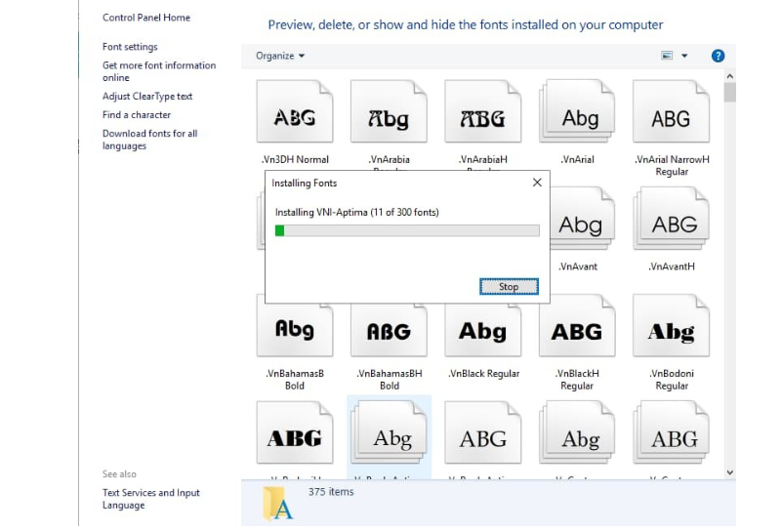
Task: Click the installation progress bar
Action: (x=407, y=230)
